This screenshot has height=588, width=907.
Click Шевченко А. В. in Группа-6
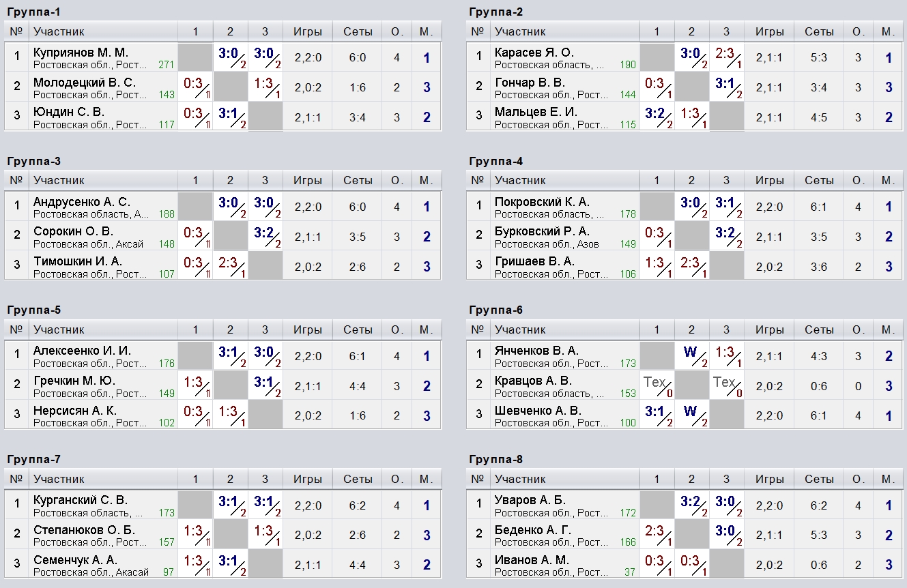[538, 411]
